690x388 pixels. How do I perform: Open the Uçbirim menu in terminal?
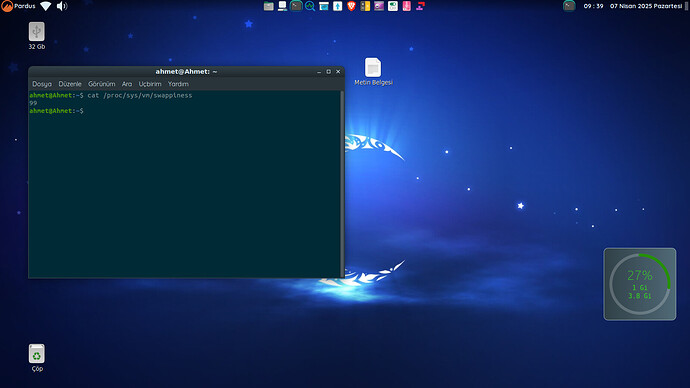pos(150,84)
